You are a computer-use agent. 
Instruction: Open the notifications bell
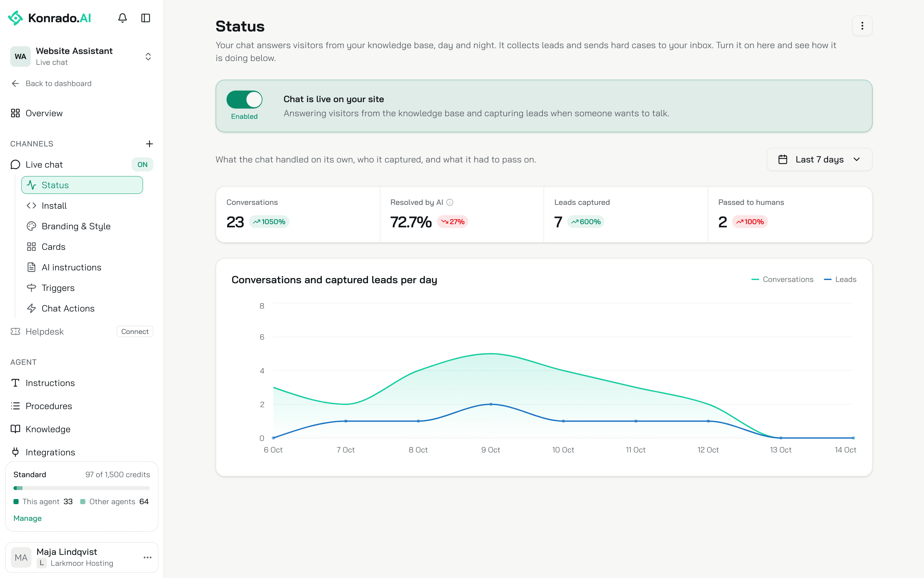tap(122, 18)
